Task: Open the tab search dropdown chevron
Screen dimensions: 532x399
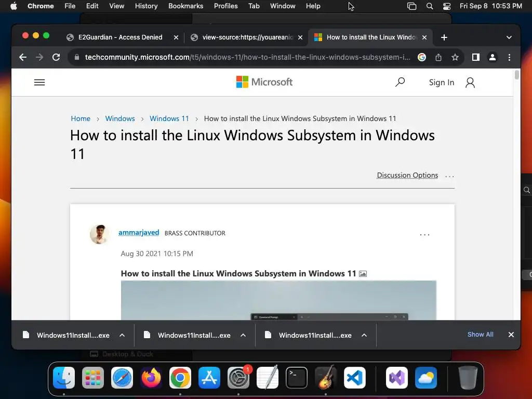Action: coord(509,37)
